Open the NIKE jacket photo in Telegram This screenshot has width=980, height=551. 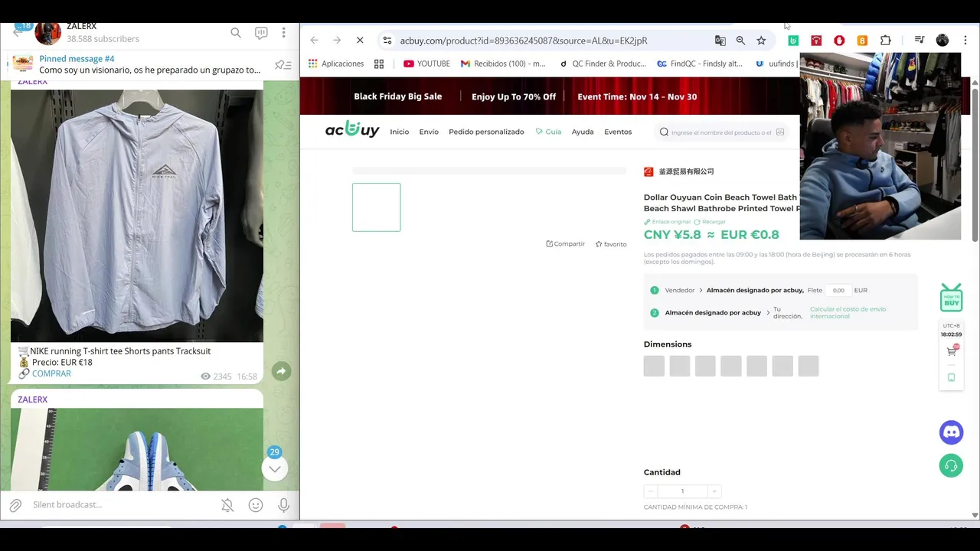click(x=137, y=216)
